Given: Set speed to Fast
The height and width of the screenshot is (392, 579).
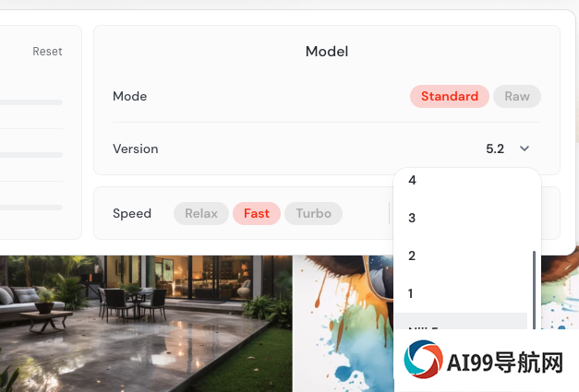Looking at the screenshot, I should (257, 213).
